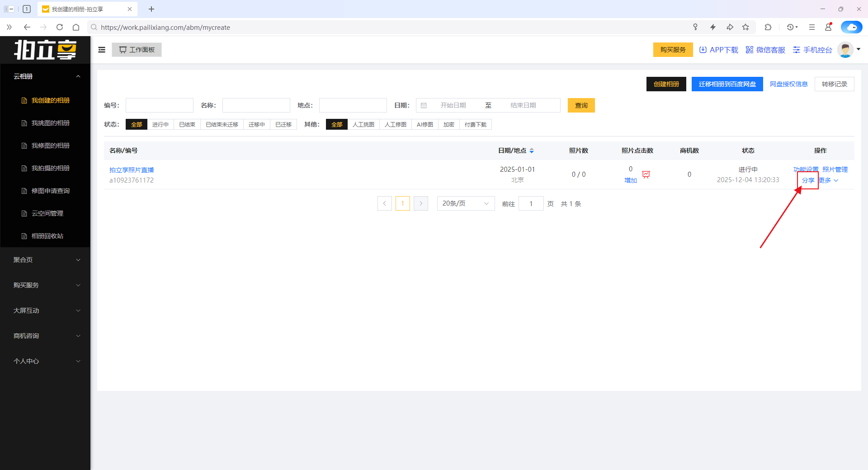Click the sort arrows beside 日期/地点

pos(532,151)
